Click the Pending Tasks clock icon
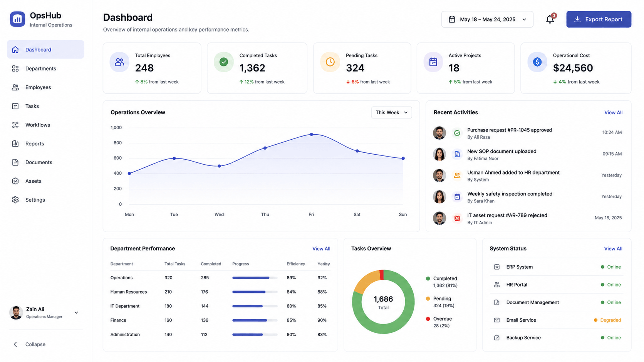This screenshot has width=644, height=362. [330, 62]
